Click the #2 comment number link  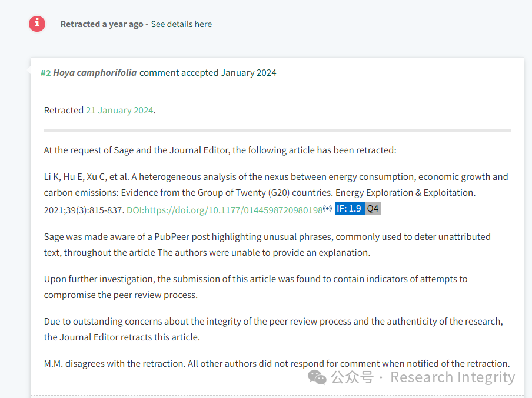[45, 73]
